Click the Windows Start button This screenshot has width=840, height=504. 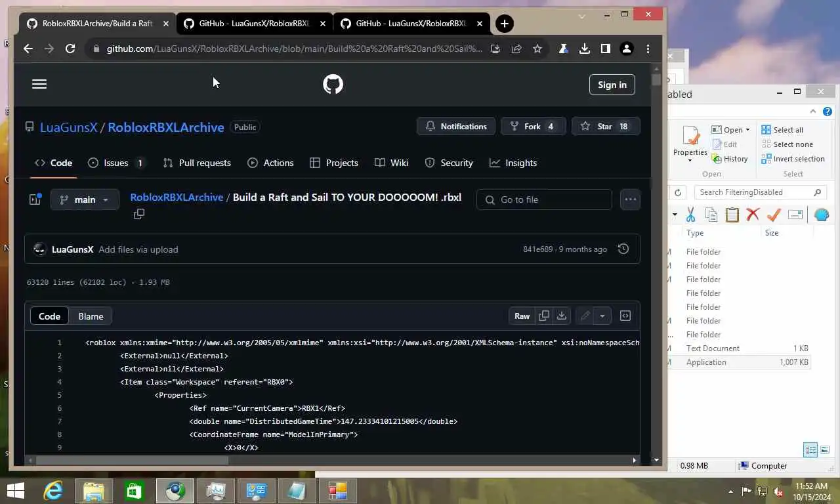[x=15, y=490]
